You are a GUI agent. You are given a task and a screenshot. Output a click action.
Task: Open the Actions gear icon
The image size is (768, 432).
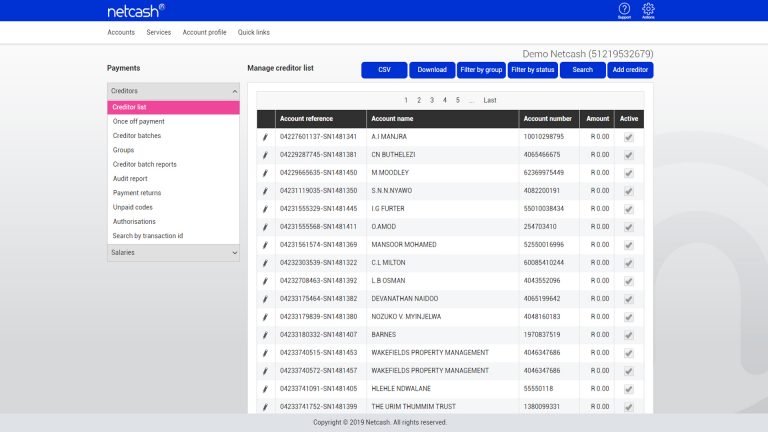[x=648, y=10]
